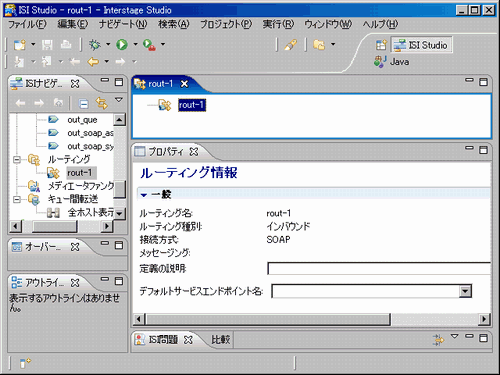Switch to the 比較 tab
The image size is (500, 375).
[x=221, y=339]
